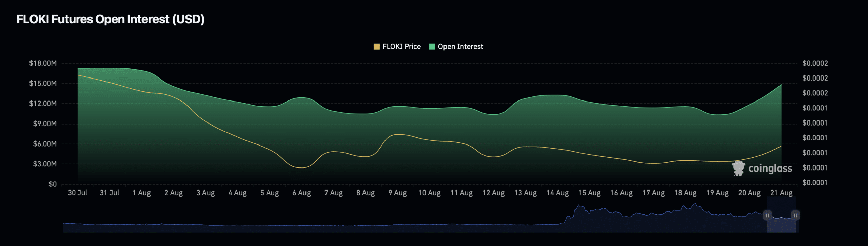Grab the left range slider handle
This screenshot has height=246, width=868.
(767, 215)
